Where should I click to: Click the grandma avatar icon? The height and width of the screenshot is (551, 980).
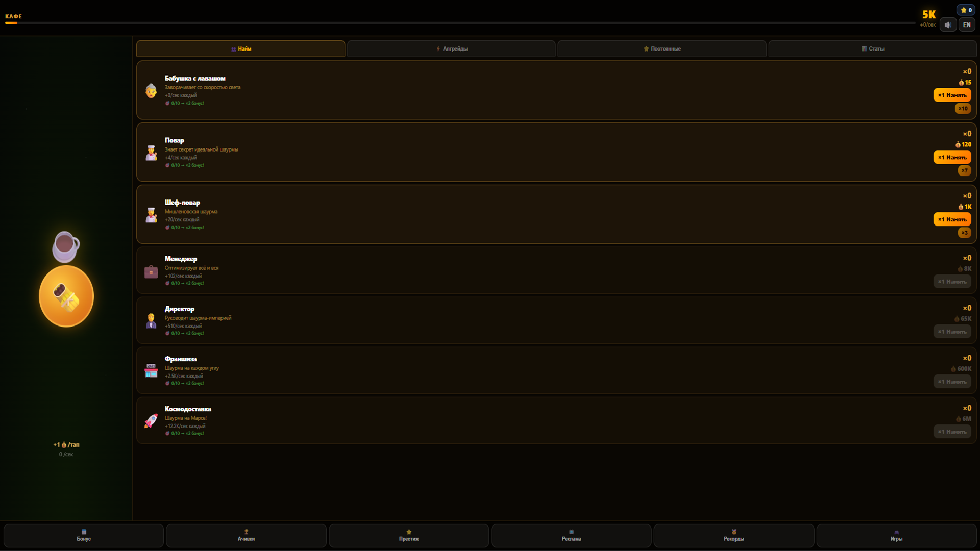pyautogui.click(x=151, y=91)
